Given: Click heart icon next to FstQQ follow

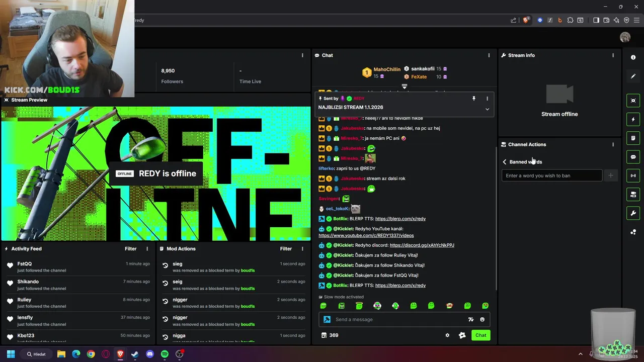Looking at the screenshot, I should click(10, 265).
